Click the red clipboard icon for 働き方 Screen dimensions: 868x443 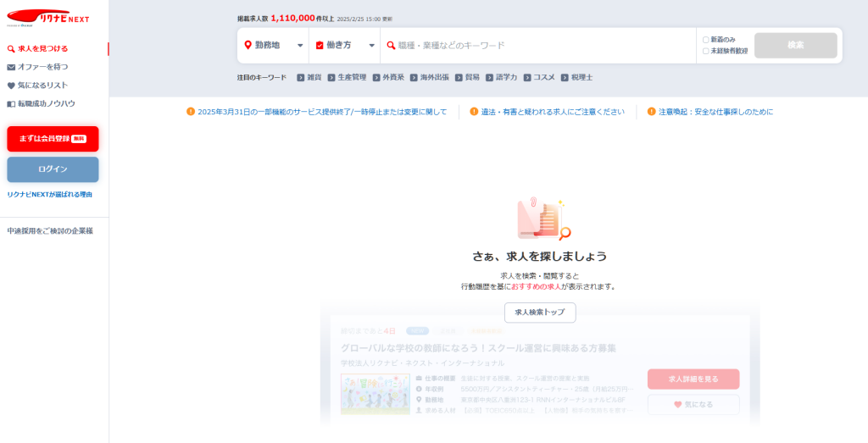(320, 45)
